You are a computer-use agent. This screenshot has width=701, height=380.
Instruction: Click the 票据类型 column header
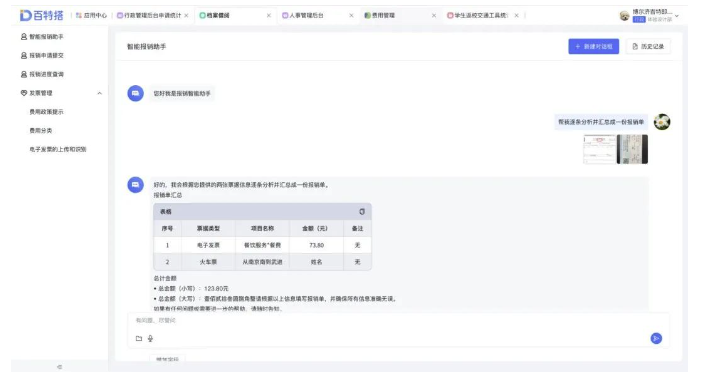click(x=208, y=228)
